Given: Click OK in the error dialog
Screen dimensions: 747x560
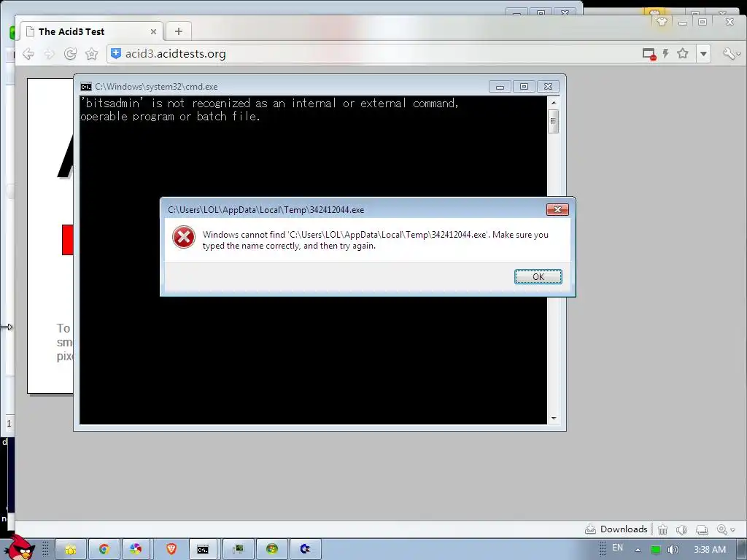Looking at the screenshot, I should point(538,276).
